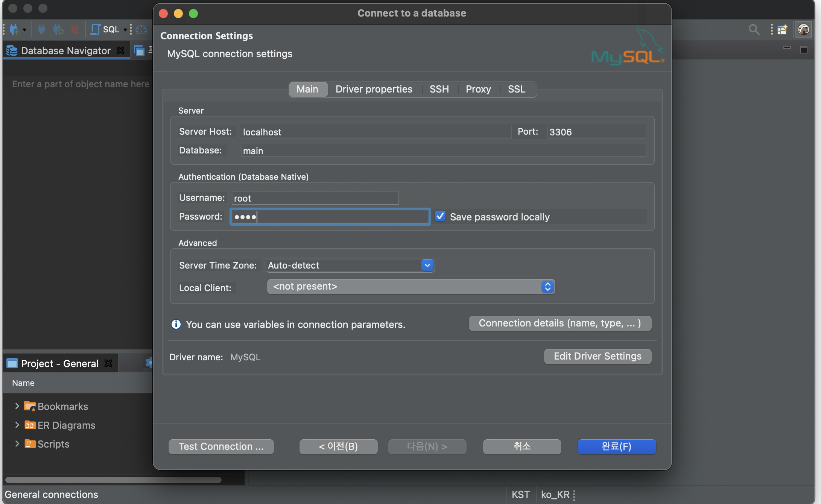821x504 pixels.
Task: Click the Open Perspective table icon
Action: (x=783, y=29)
